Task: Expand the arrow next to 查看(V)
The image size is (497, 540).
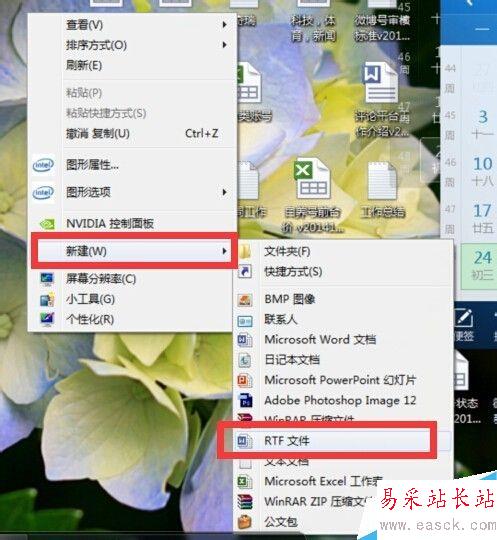Action: tap(224, 25)
